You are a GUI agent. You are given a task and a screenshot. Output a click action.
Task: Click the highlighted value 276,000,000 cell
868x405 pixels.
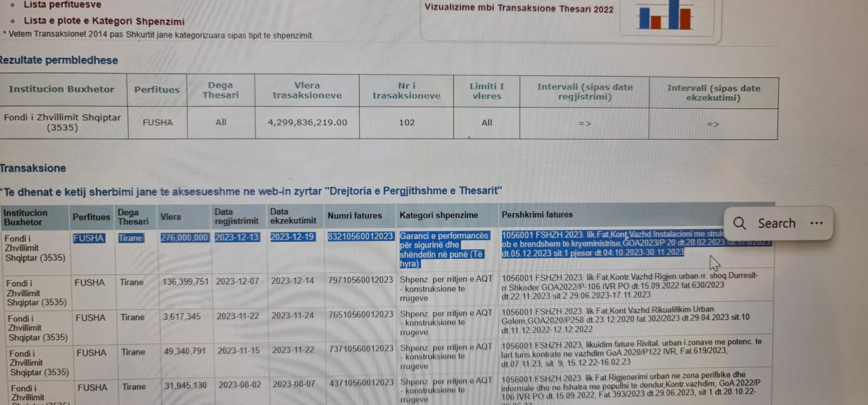[184, 237]
